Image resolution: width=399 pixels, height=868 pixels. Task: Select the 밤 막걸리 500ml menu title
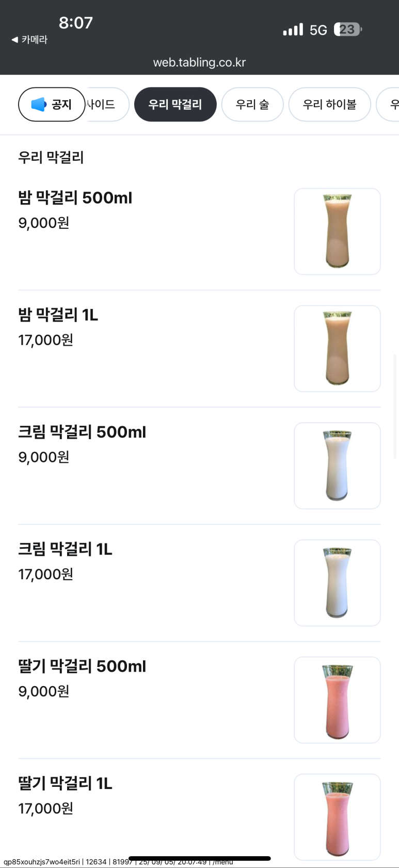[75, 197]
